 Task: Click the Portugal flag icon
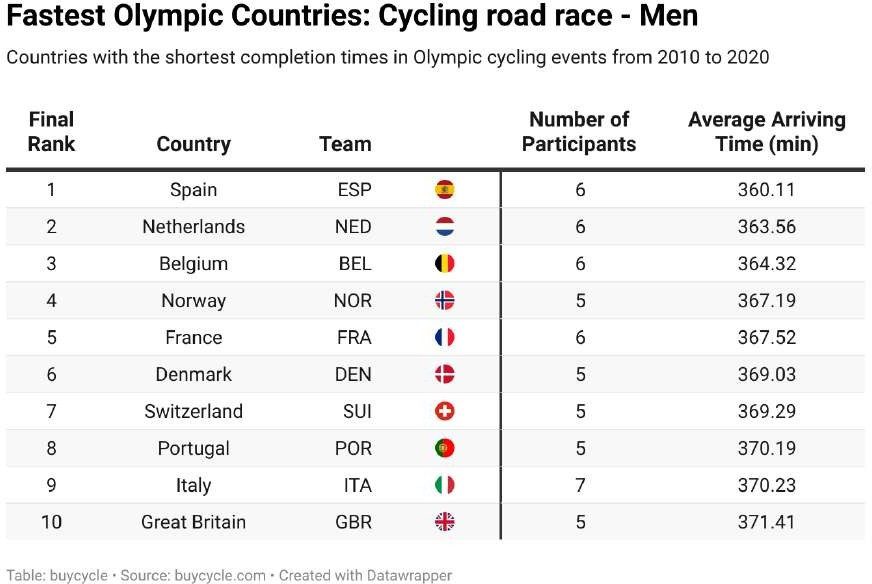coord(445,448)
